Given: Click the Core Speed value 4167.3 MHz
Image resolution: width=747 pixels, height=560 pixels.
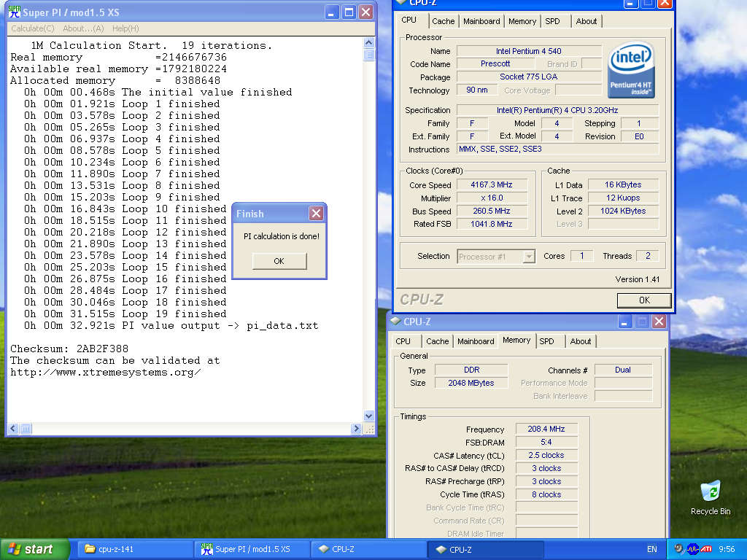Looking at the screenshot, I should click(492, 184).
